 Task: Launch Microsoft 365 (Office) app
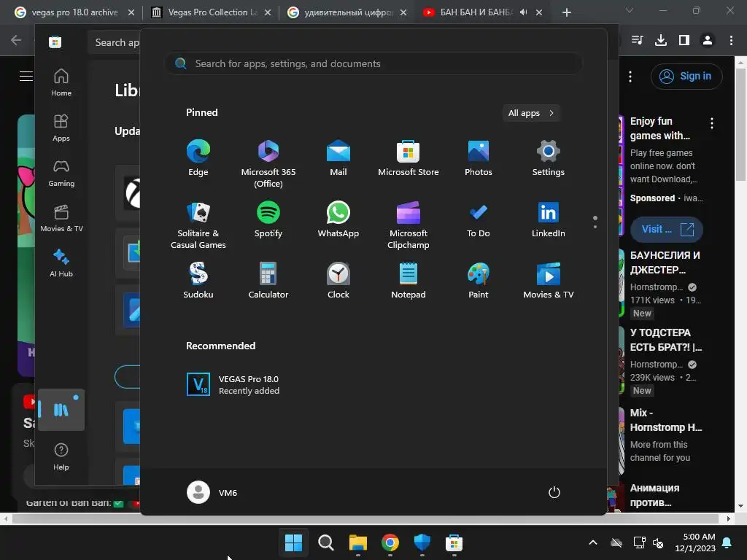pyautogui.click(x=268, y=164)
